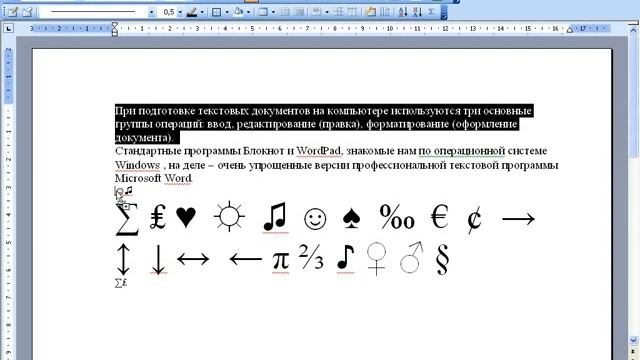Viewport: 640px width, 360px height.
Task: Click the word 'Блокнот' in the paragraph
Action: click(x=263, y=151)
